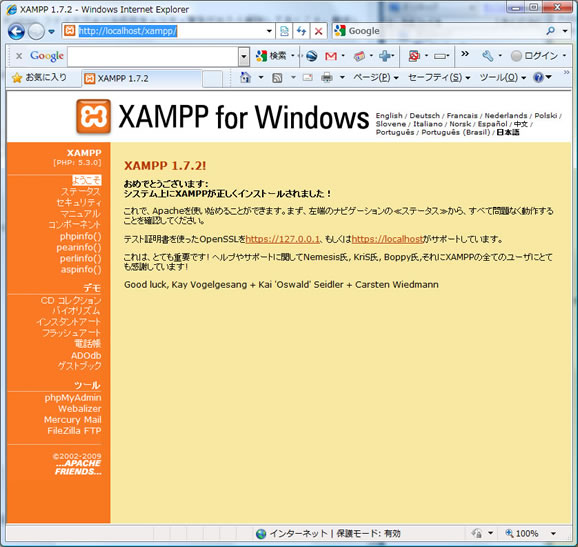This screenshot has height=547, width=578.
Task: Switch language to English
Action: click(x=389, y=116)
